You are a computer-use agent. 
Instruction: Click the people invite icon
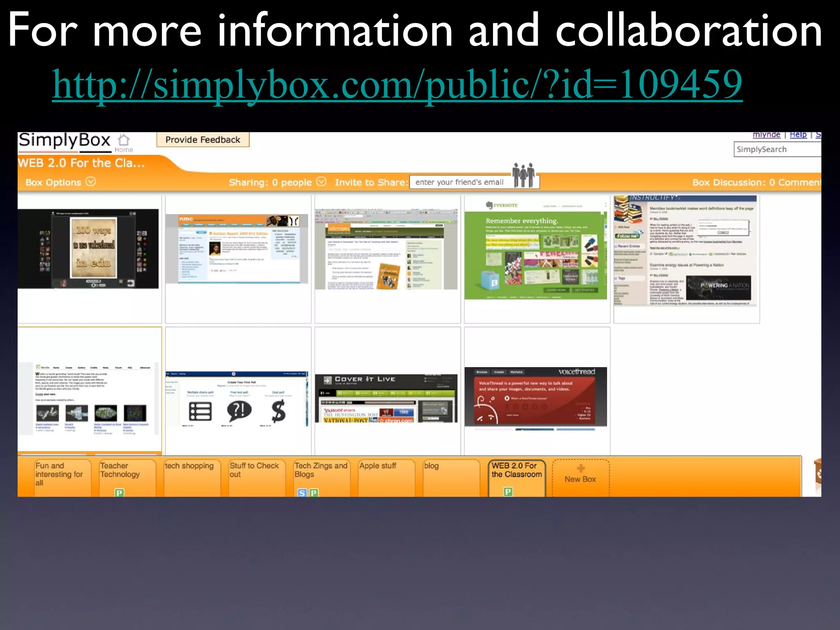coord(523,176)
